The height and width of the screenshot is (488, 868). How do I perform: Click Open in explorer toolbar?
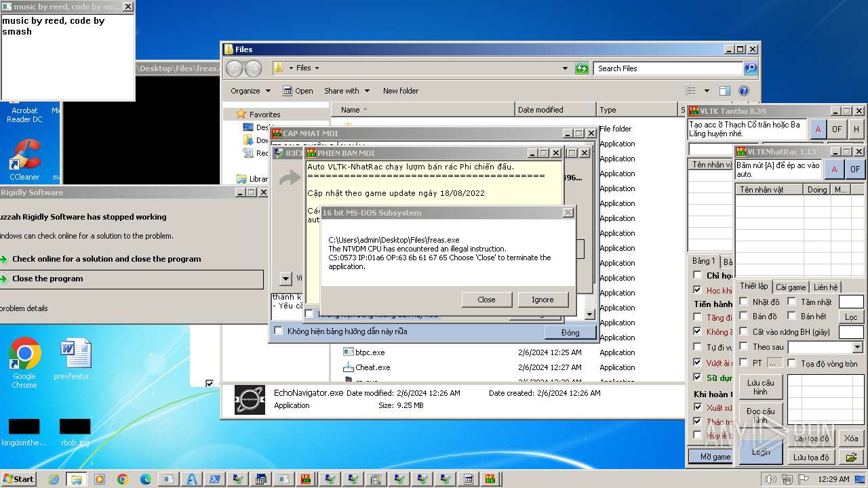[298, 91]
